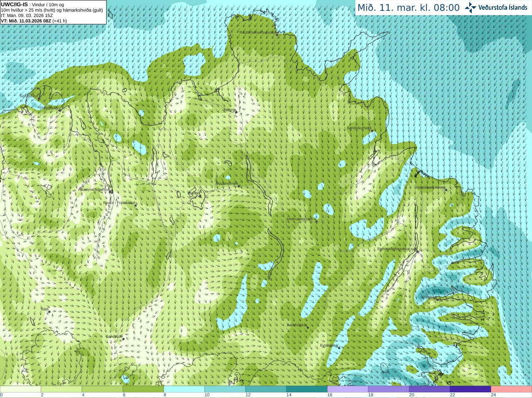Viewport: 532px width, 398px height.
Task: Click the pink legend swatch above 24 m/s
Action: click(512, 389)
